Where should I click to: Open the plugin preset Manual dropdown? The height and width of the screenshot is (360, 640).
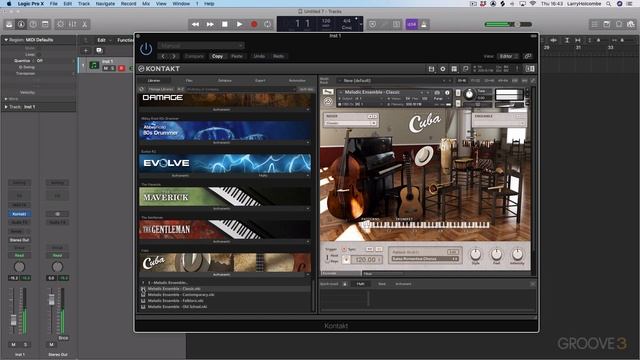(201, 45)
